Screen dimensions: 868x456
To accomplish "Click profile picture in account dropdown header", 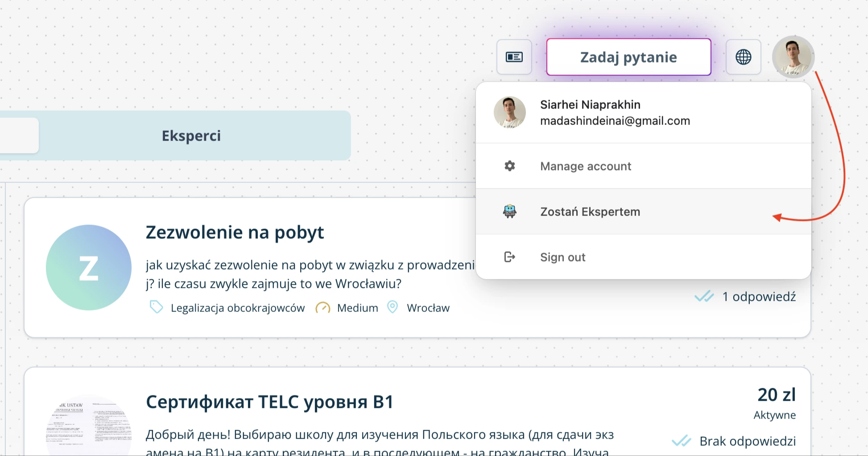I will tap(510, 112).
